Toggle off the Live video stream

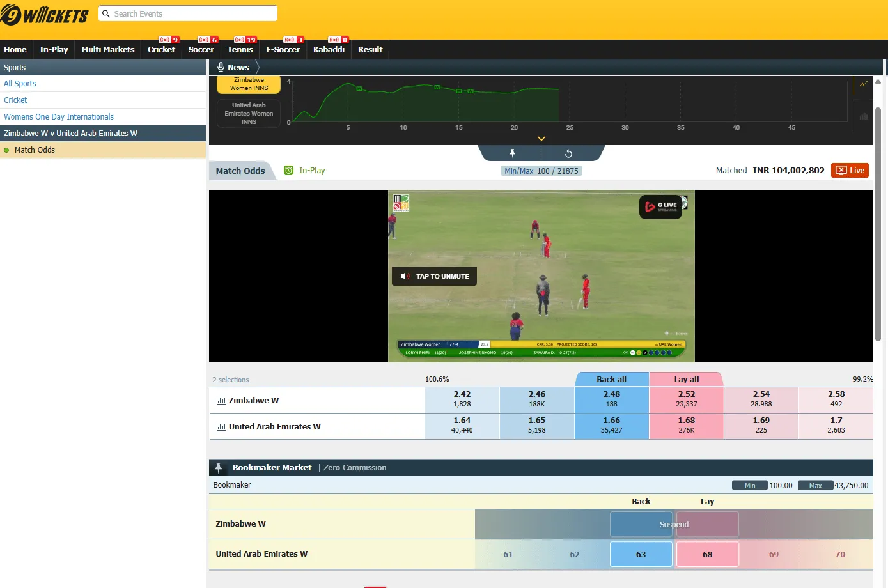pyautogui.click(x=850, y=170)
